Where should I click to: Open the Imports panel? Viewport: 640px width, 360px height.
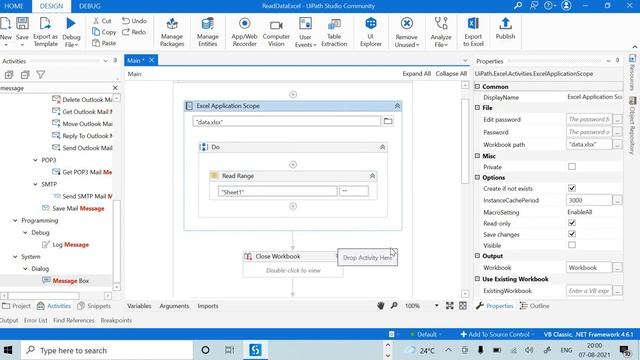(x=208, y=306)
